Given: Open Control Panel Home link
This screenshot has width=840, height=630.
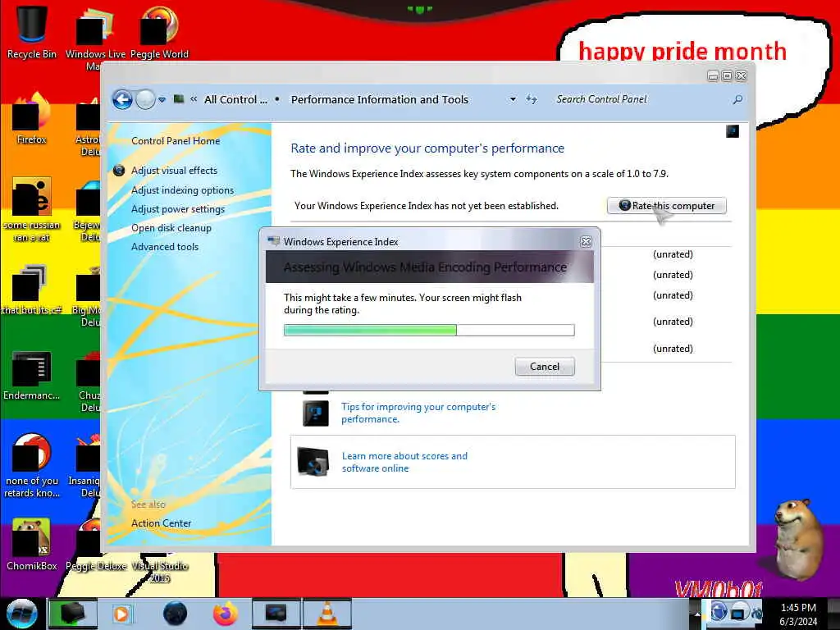Looking at the screenshot, I should (x=176, y=141).
